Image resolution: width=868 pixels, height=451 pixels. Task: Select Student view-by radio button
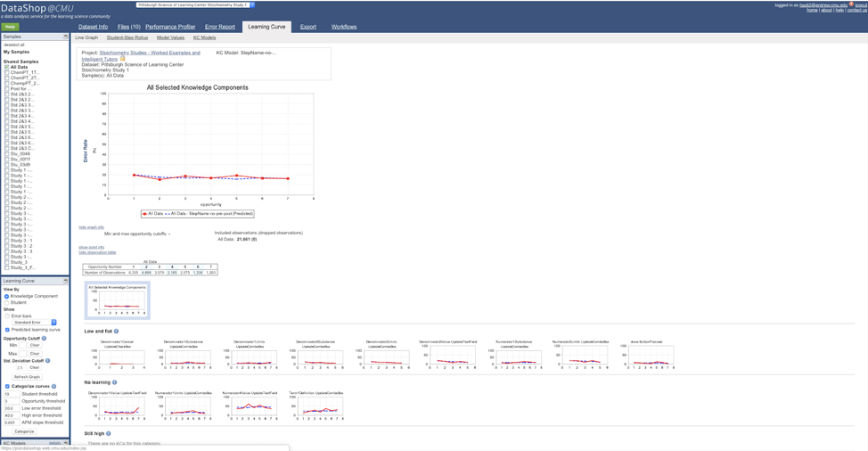(x=6, y=303)
